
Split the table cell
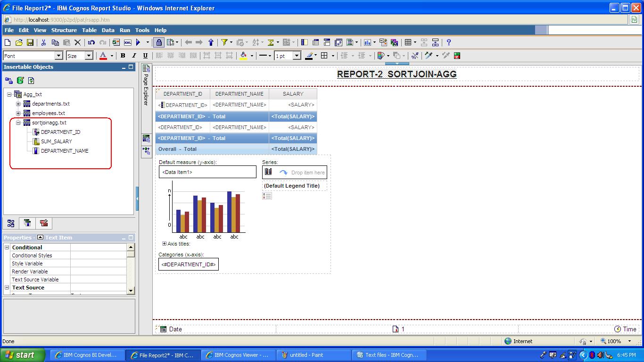(x=435, y=42)
